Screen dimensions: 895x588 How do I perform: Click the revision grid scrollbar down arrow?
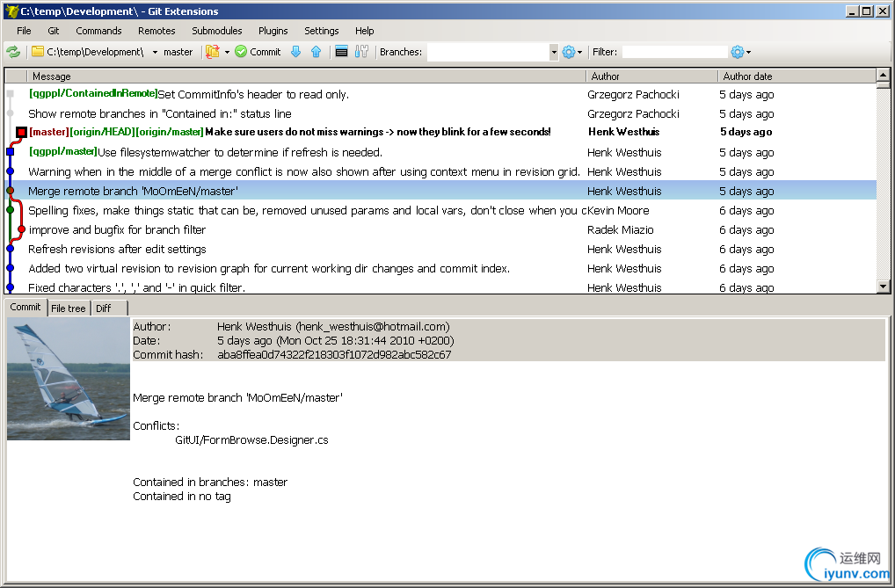click(x=883, y=287)
